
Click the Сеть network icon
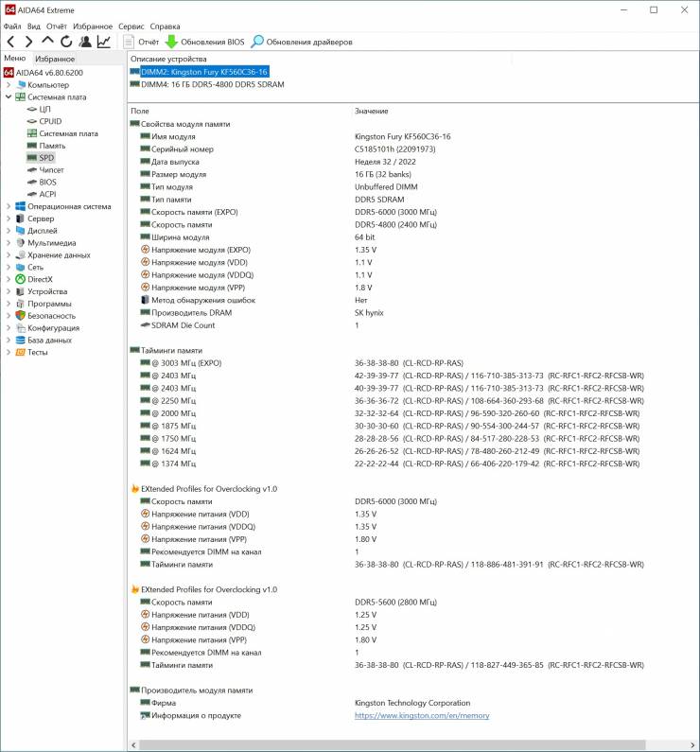[x=20, y=267]
